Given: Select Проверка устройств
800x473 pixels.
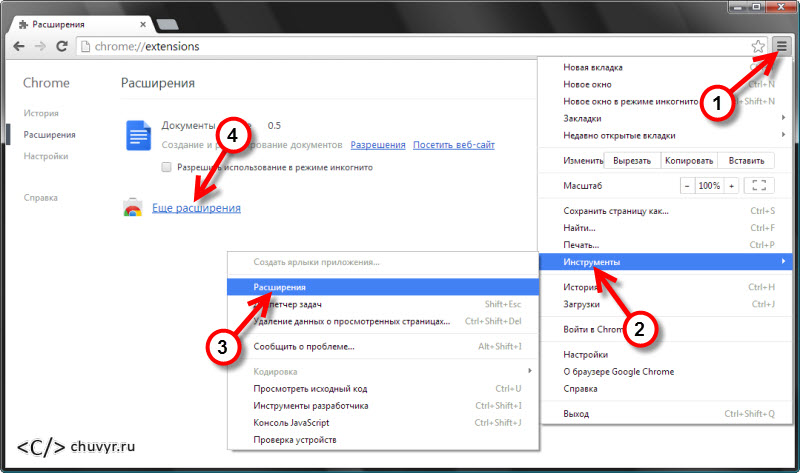Looking at the screenshot, I should point(383,439).
